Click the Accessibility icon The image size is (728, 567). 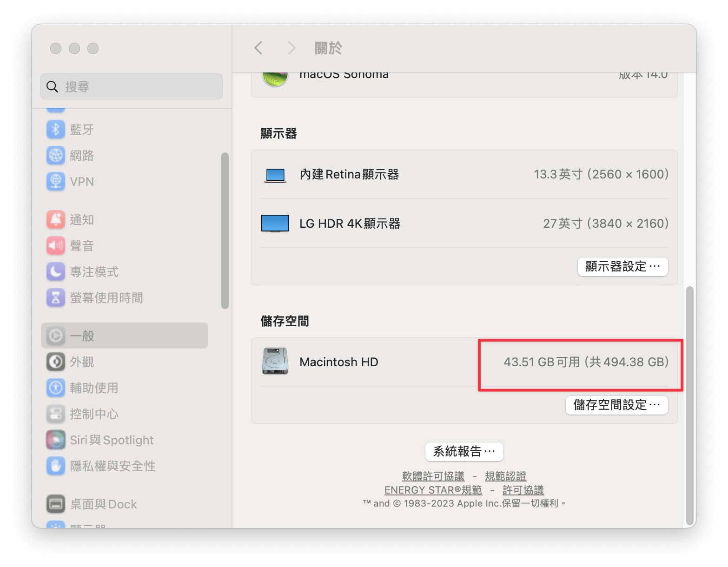[56, 388]
